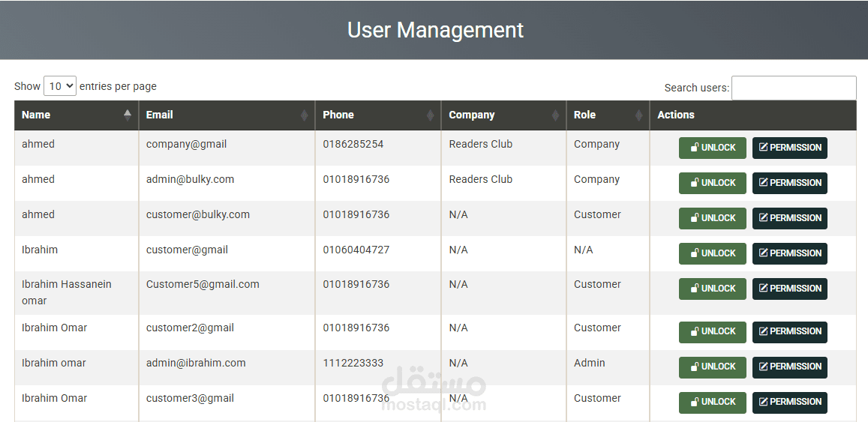Unlock user admin@ibrahim.com
This screenshot has width=868, height=422.
(x=713, y=367)
